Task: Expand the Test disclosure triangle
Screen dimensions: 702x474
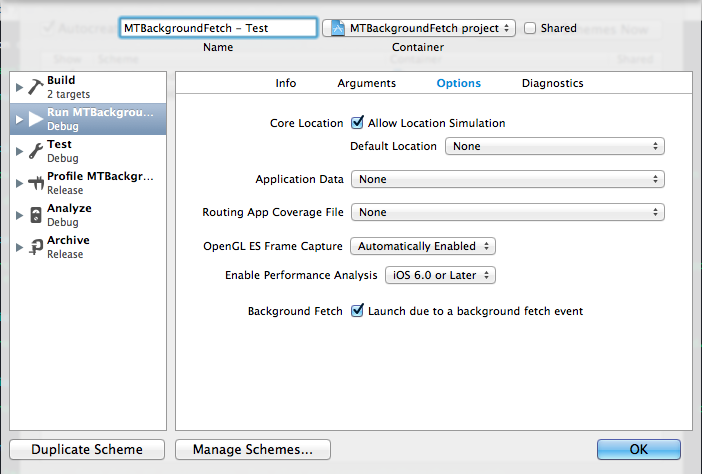Action: 19,151
